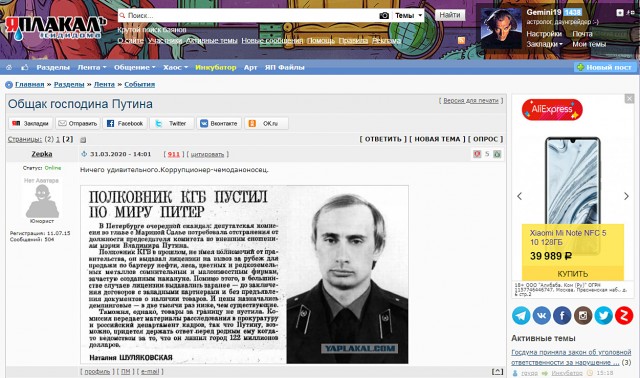Image resolution: width=640 pixels, height=378 pixels.
Task: Open the Zen red circle icon
Action: (x=624, y=316)
